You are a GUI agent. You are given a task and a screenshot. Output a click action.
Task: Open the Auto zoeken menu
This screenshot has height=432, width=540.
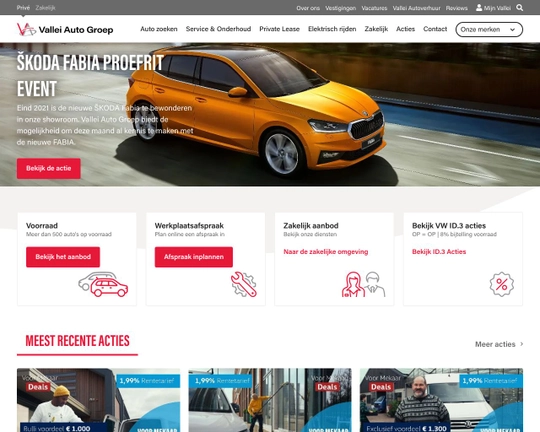(159, 29)
